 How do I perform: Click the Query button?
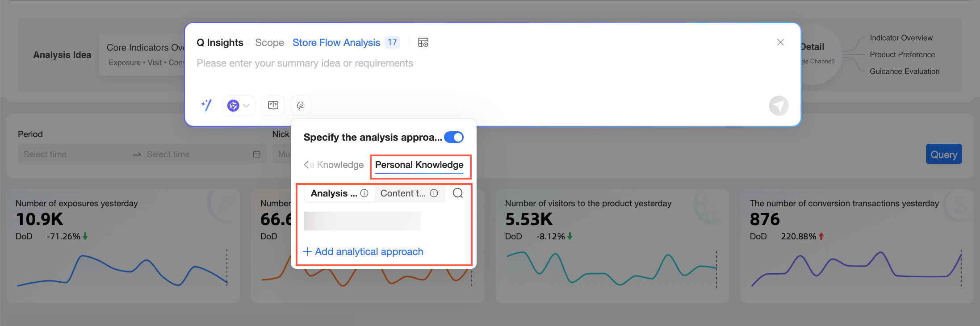click(944, 154)
